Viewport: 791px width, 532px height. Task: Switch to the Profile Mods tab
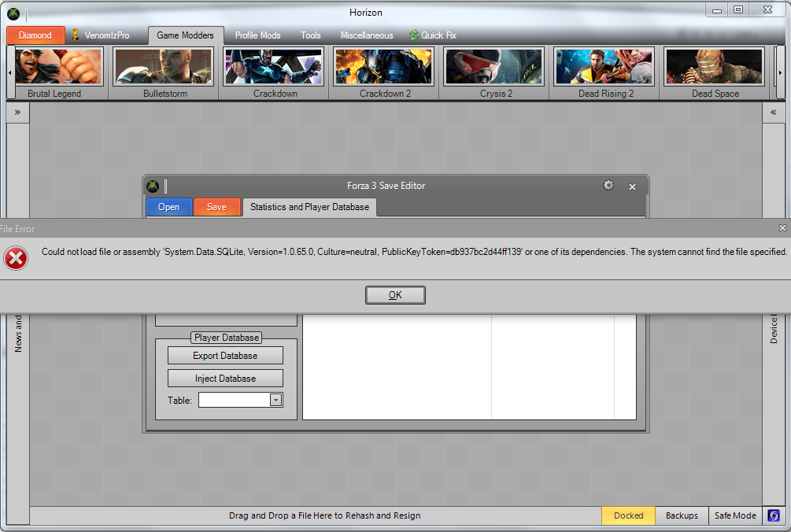pos(257,35)
